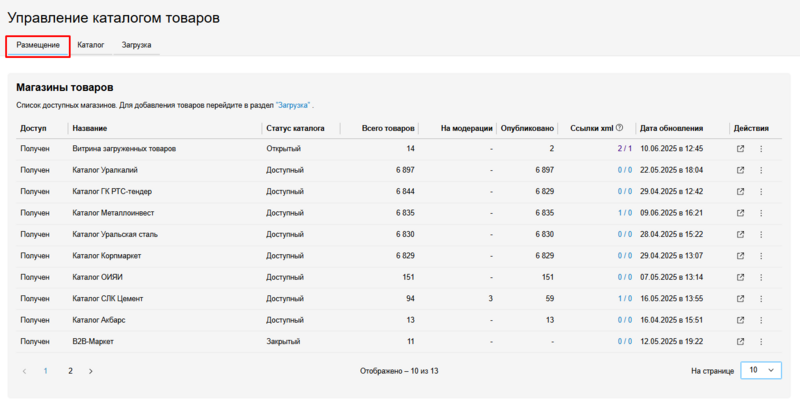
Task: Switch to the Каталог tab
Action: point(90,46)
